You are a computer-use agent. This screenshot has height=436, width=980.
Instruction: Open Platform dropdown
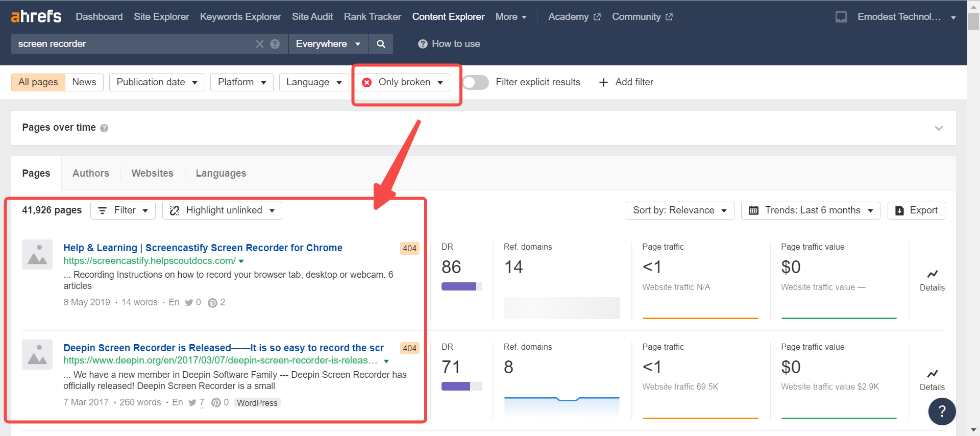242,82
